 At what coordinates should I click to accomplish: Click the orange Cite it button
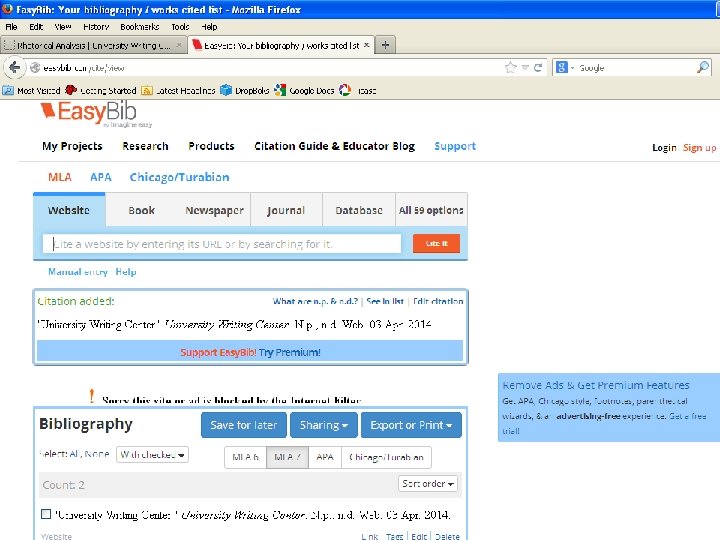pos(436,243)
